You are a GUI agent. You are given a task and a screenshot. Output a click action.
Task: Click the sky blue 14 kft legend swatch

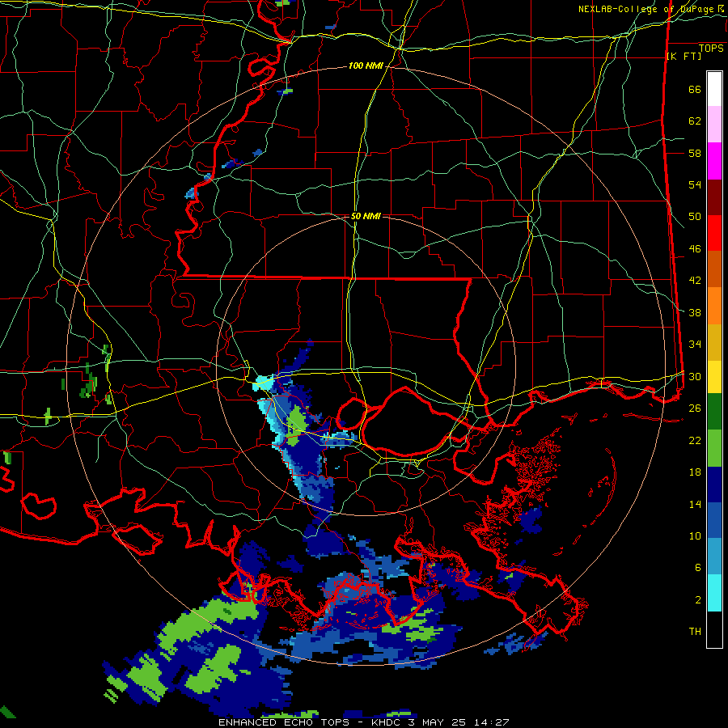[714, 557]
